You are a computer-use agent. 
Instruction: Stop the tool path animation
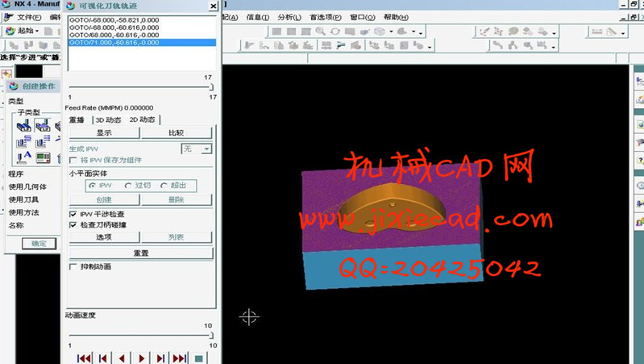pos(199,358)
